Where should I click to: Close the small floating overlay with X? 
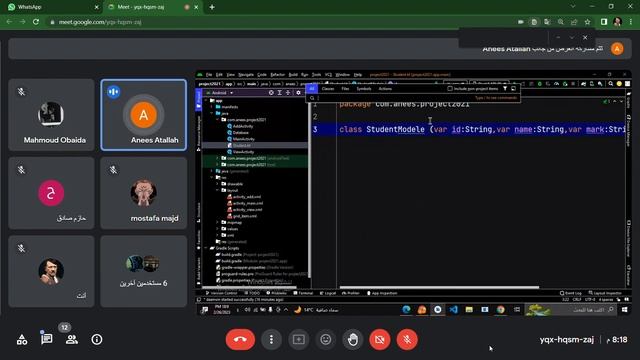[585, 37]
